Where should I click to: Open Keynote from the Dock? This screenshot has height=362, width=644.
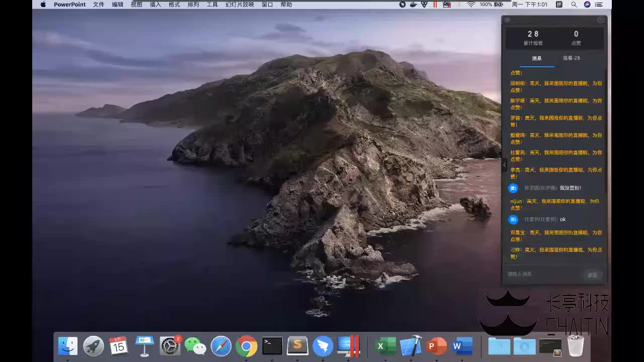pyautogui.click(x=144, y=346)
